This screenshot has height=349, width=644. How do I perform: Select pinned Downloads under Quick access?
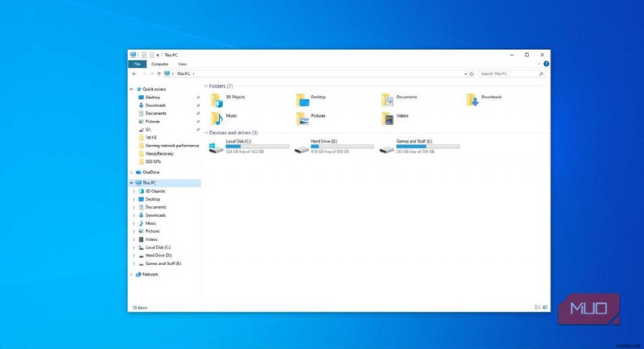click(x=155, y=106)
